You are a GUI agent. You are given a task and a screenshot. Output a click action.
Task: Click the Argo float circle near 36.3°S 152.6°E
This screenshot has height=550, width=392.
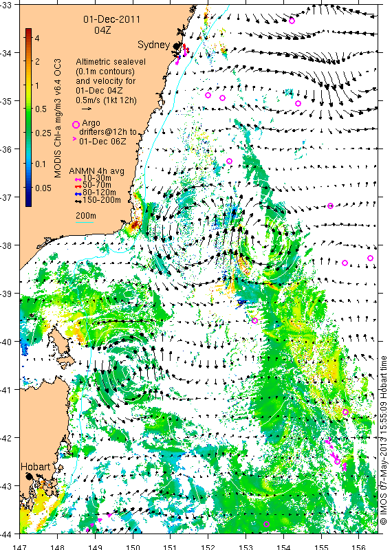[x=229, y=162]
